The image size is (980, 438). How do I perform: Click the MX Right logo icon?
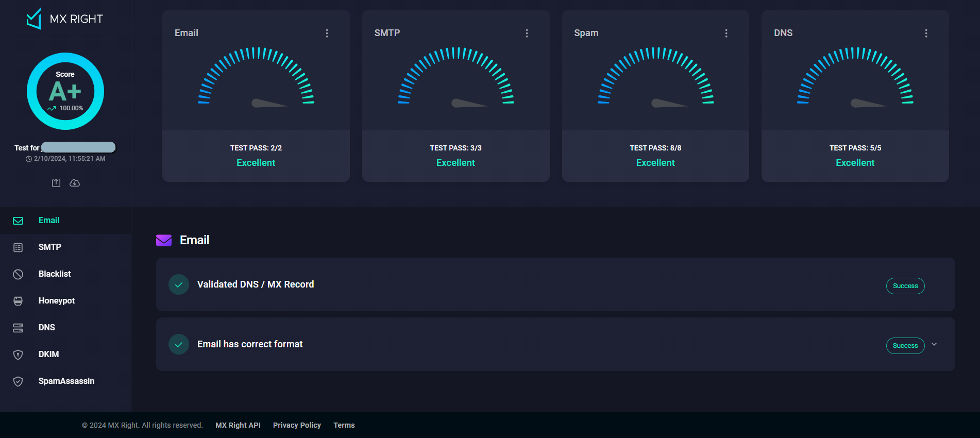(x=34, y=19)
